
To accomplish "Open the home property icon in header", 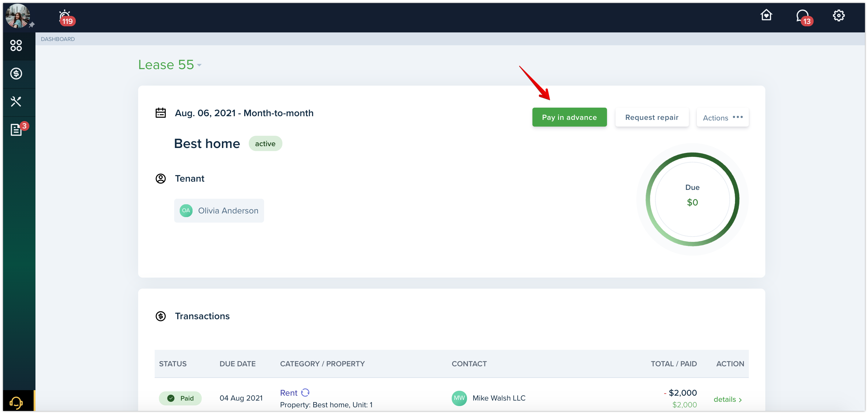I will (766, 15).
